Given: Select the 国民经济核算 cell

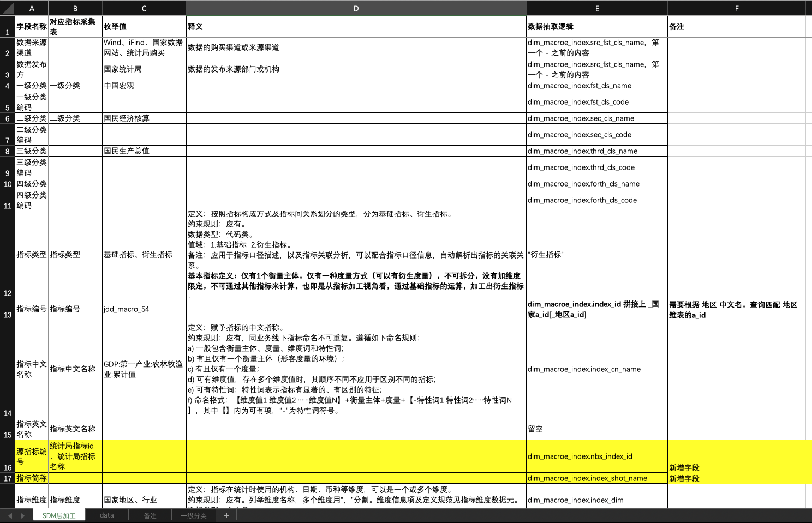Looking at the screenshot, I should coord(144,118).
